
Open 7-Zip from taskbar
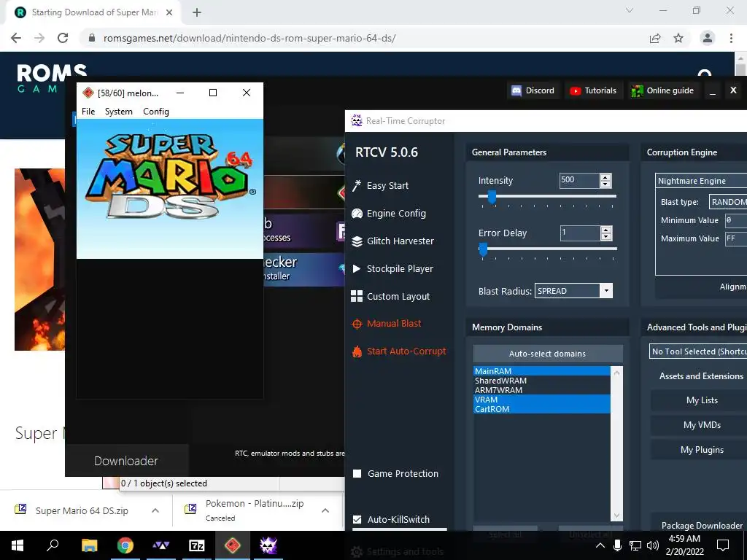click(x=197, y=545)
